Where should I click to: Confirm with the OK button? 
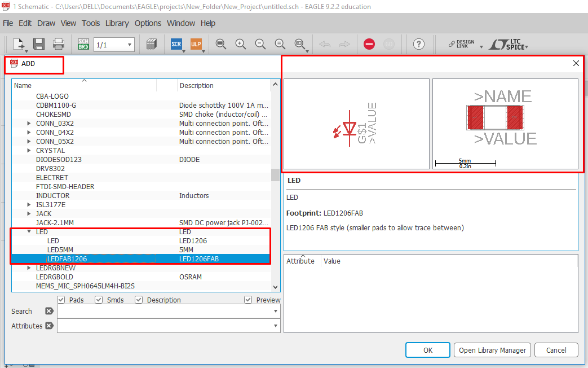coord(428,350)
